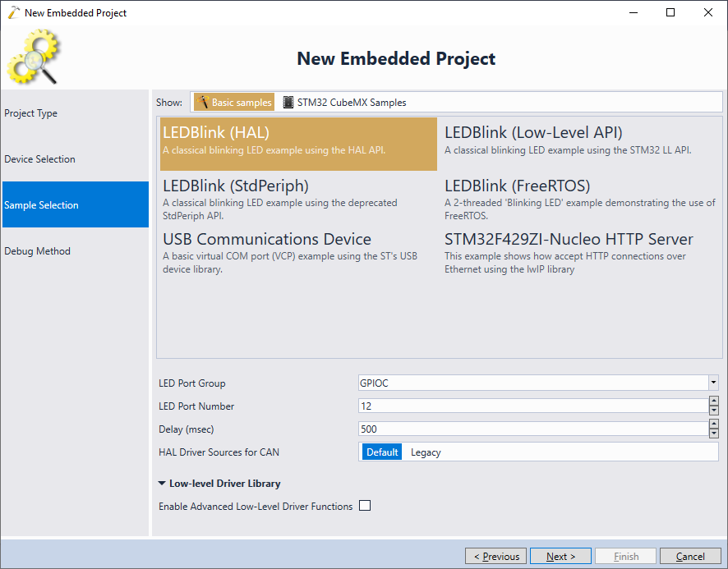Open the Sample Selection step
728x569 pixels.
76,204
